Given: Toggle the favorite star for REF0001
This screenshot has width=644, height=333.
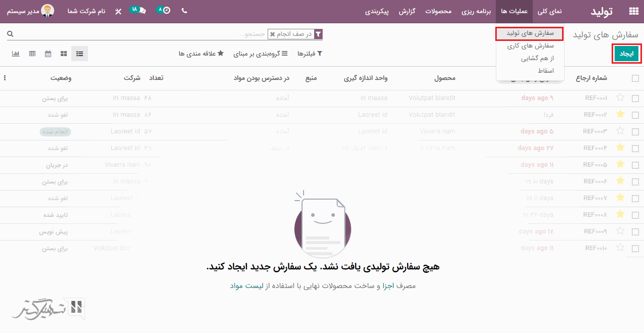Looking at the screenshot, I should [x=620, y=98].
